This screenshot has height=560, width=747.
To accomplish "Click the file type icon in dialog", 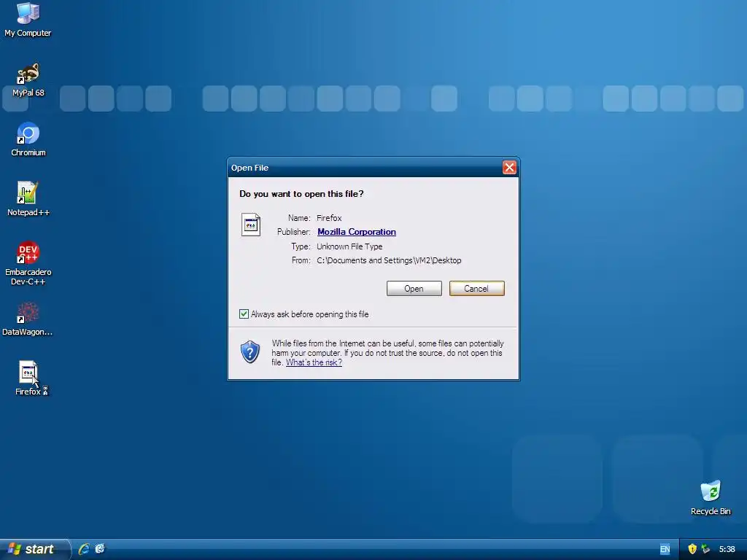I will [x=251, y=225].
